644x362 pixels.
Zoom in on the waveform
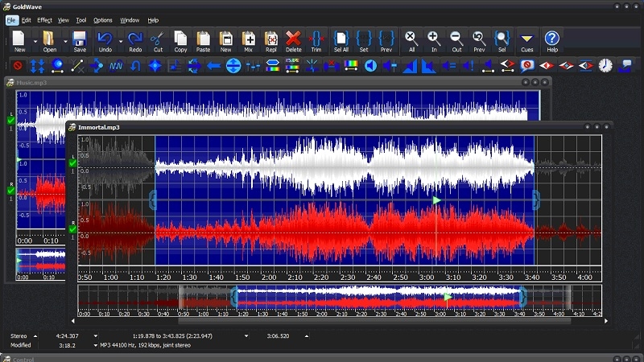tap(433, 39)
